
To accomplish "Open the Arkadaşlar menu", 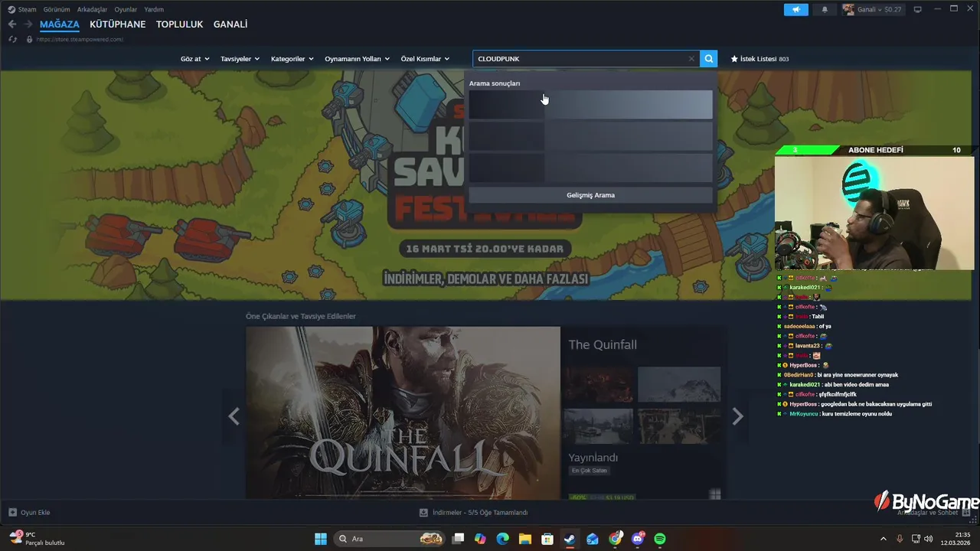I will tap(92, 9).
